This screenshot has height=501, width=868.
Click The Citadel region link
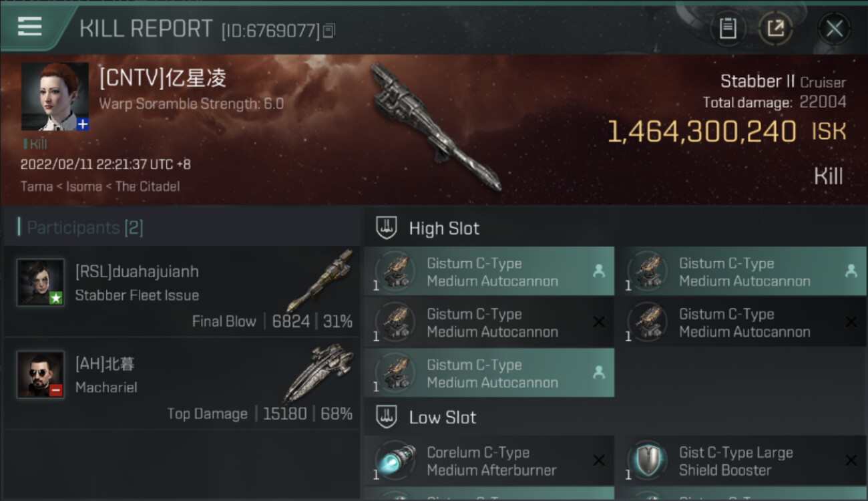point(148,186)
